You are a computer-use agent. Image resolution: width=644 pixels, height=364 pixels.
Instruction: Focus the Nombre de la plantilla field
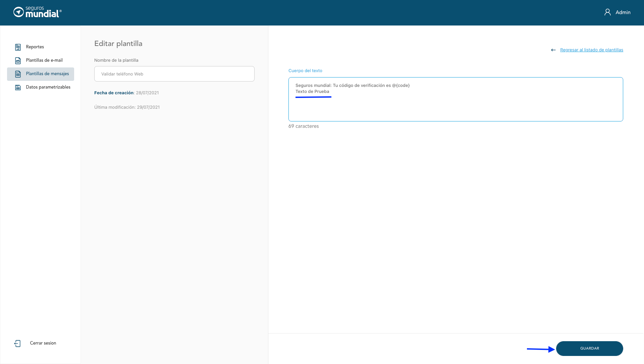(x=174, y=74)
